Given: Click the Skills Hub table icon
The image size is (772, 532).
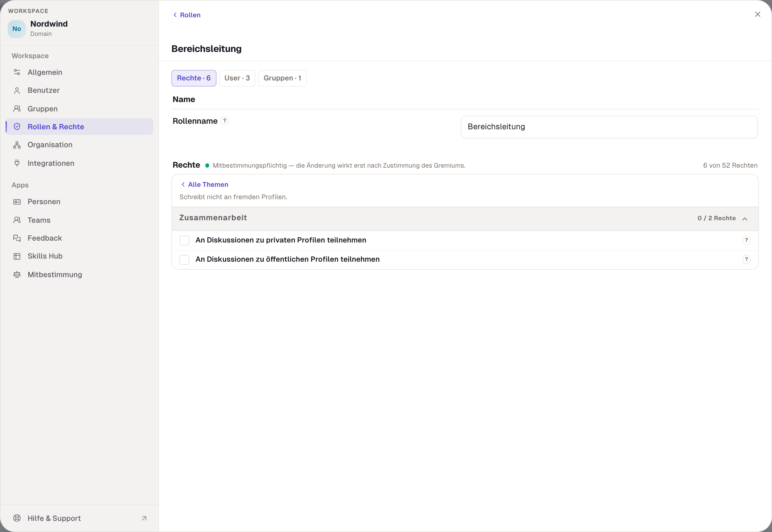Looking at the screenshot, I should click(17, 256).
